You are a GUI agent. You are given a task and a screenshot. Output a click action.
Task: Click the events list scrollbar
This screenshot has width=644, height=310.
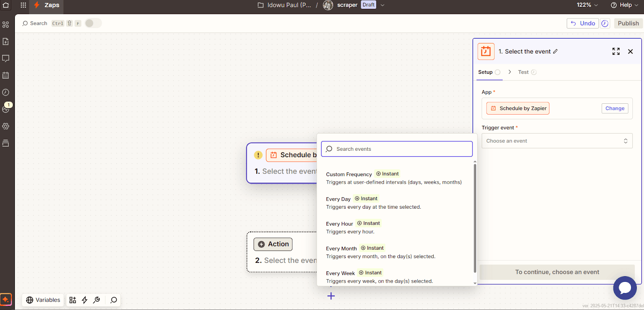pyautogui.click(x=475, y=218)
